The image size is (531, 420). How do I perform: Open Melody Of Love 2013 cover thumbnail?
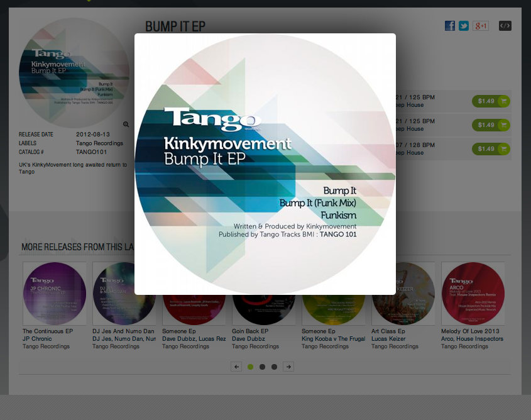[x=473, y=294]
